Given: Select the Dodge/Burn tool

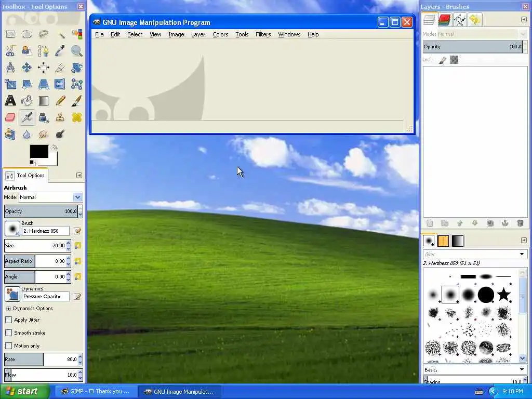Looking at the screenshot, I should pos(60,134).
